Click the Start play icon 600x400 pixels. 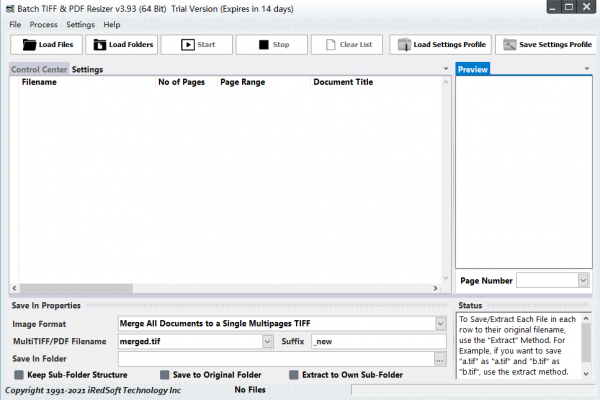(188, 45)
